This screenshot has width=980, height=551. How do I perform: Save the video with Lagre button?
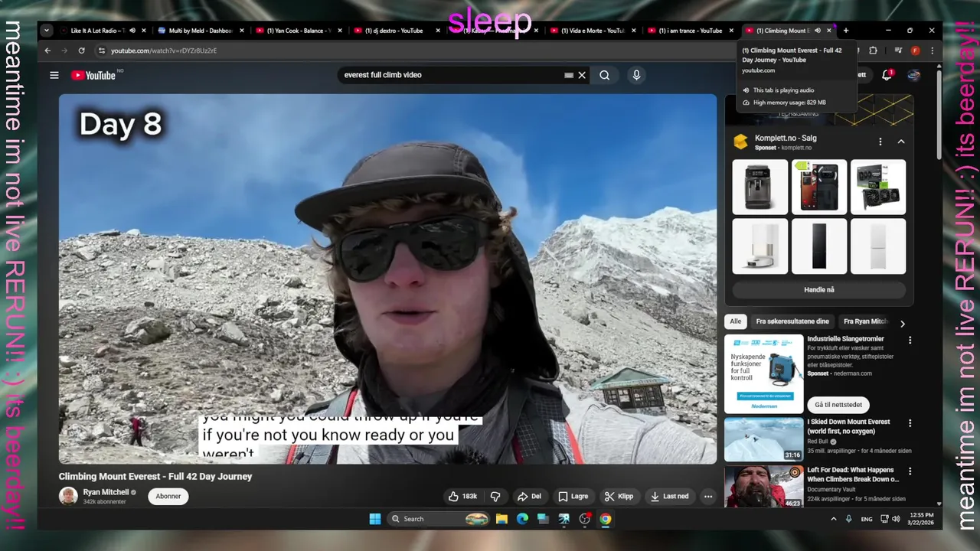pyautogui.click(x=573, y=496)
